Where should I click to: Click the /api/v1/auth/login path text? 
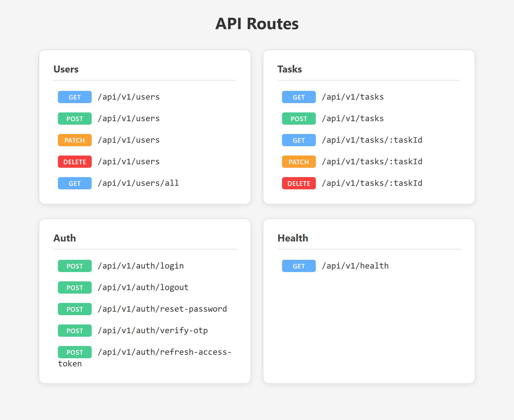(141, 266)
